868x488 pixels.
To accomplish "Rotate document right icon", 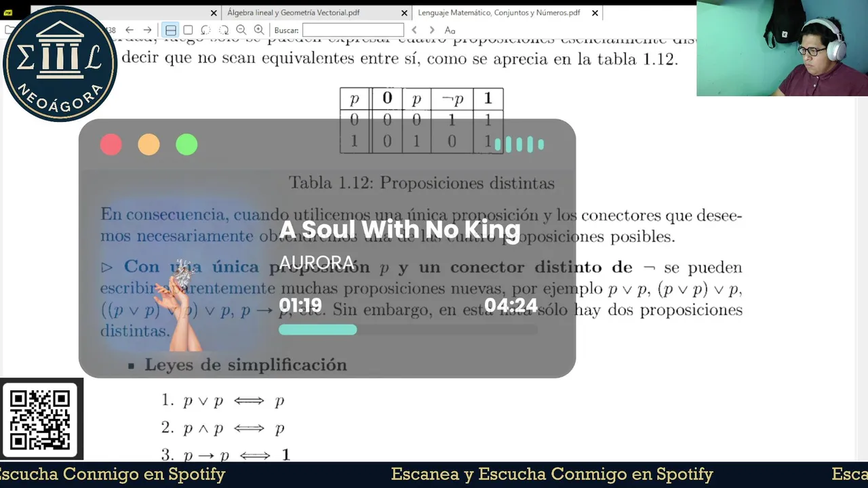I will click(223, 30).
